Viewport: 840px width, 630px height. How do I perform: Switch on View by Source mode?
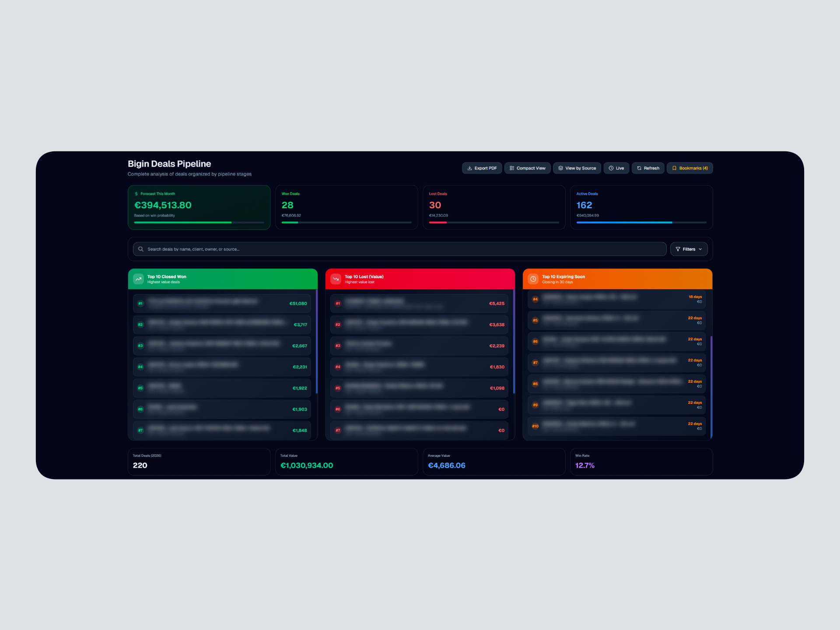tap(577, 168)
